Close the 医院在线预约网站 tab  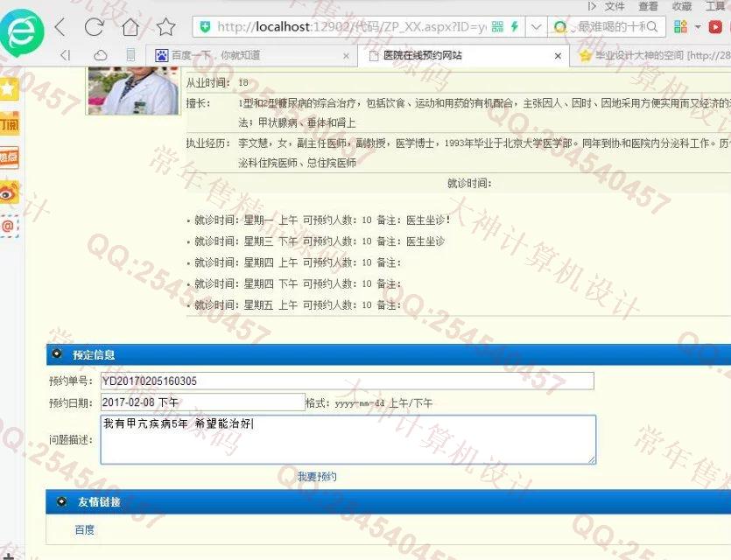click(x=558, y=56)
